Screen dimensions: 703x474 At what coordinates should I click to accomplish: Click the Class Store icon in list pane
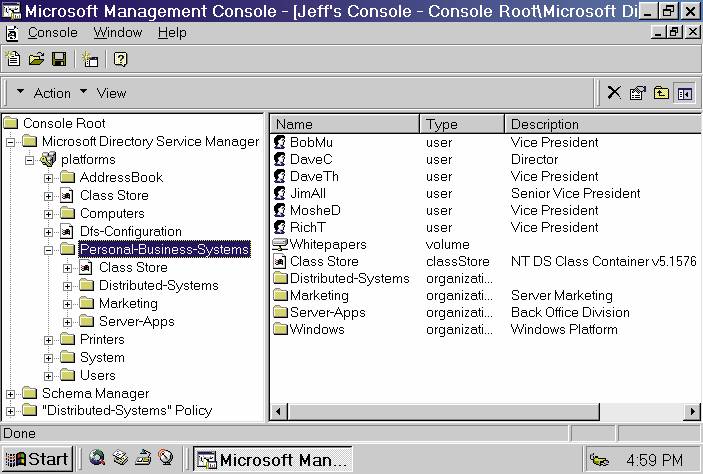pyautogui.click(x=280, y=261)
